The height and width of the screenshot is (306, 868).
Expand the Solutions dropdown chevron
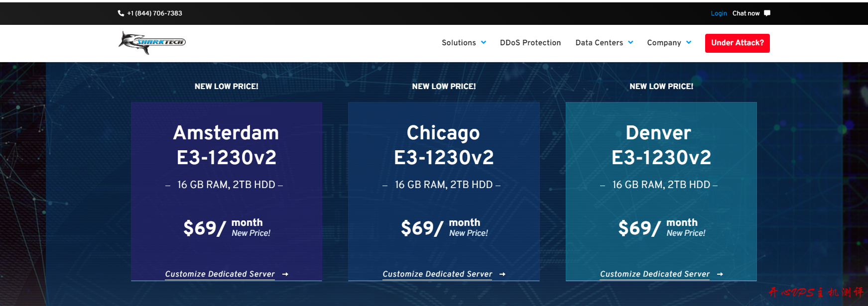pyautogui.click(x=484, y=43)
